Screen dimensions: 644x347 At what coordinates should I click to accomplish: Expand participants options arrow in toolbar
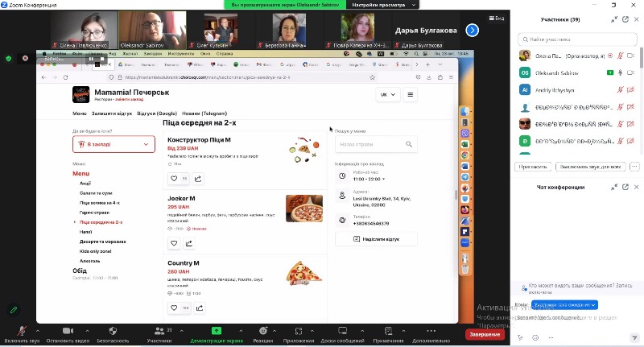182,331
